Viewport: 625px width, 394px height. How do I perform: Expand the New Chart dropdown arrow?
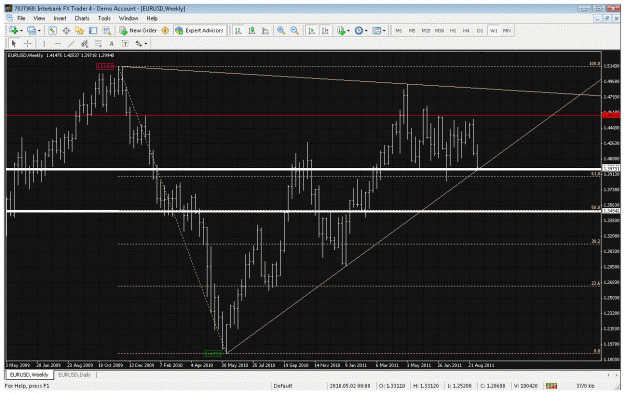pos(21,31)
